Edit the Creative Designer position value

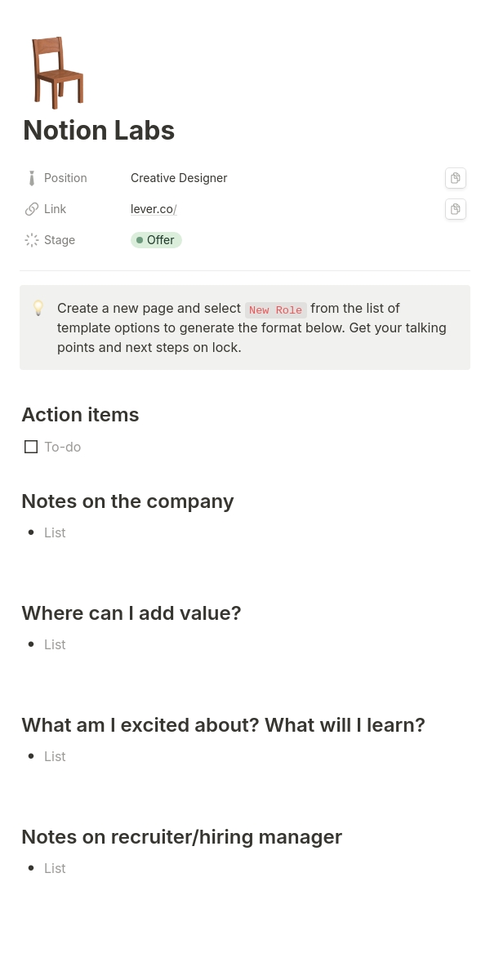179,178
